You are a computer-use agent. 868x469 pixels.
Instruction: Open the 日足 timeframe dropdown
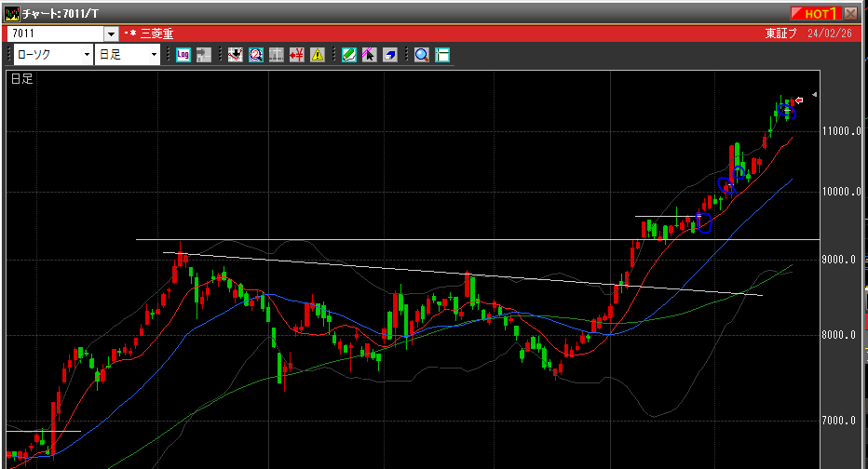155,55
